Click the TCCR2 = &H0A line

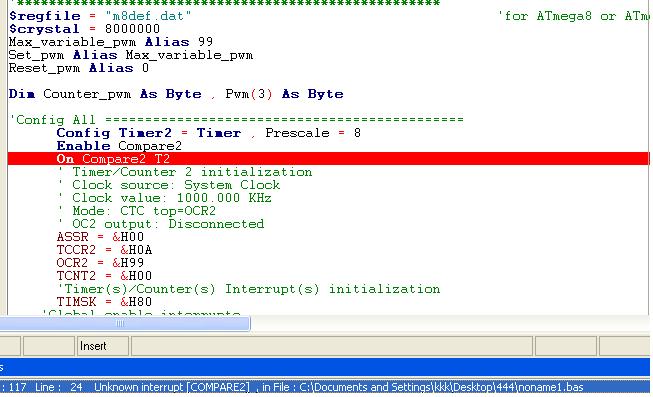(105, 250)
